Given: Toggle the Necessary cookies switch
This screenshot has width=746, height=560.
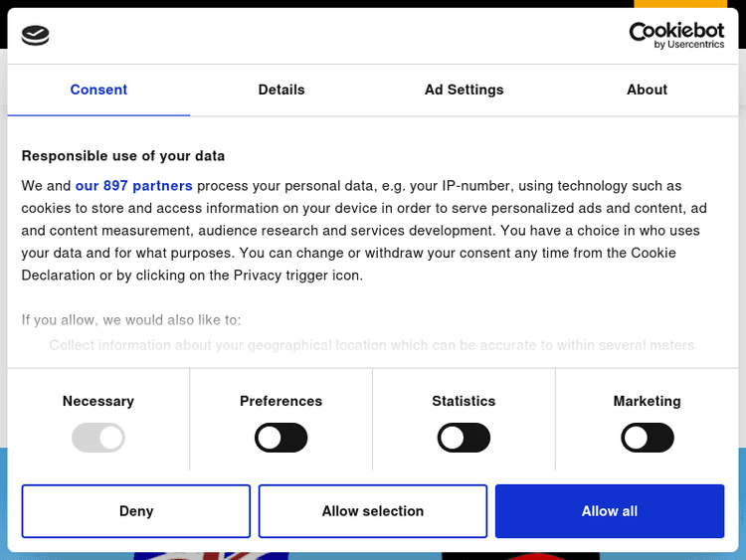Looking at the screenshot, I should point(98,438).
